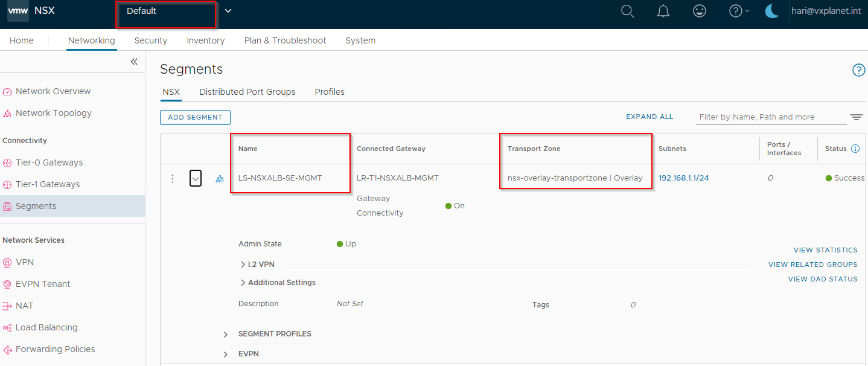Click the Name column header
The image size is (868, 366).
pos(248,149)
